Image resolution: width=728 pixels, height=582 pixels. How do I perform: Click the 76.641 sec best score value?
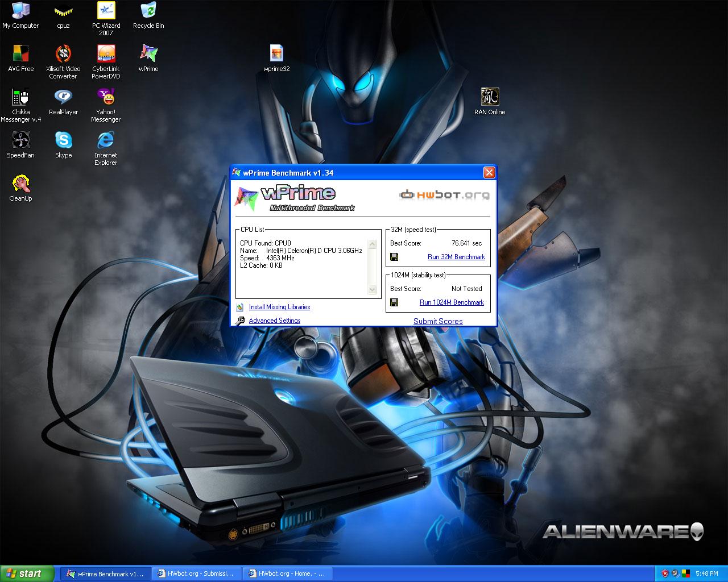466,243
